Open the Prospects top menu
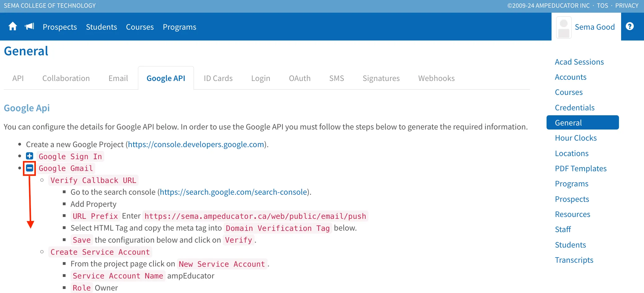 pos(60,27)
